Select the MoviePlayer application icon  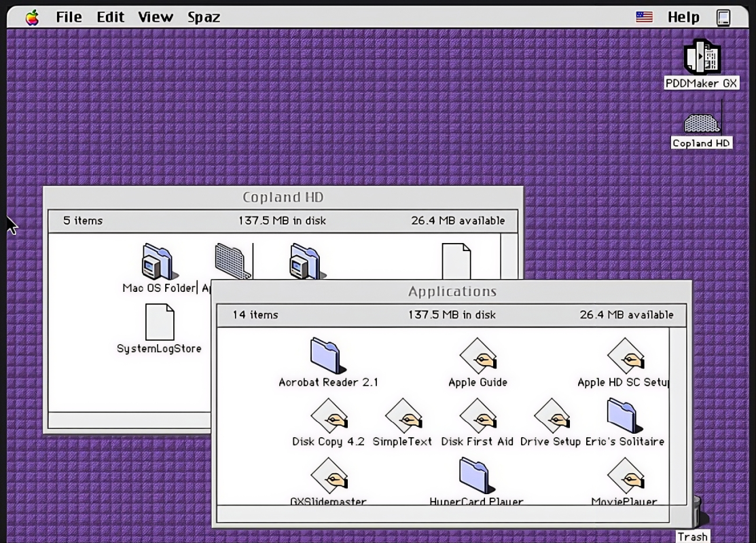626,476
